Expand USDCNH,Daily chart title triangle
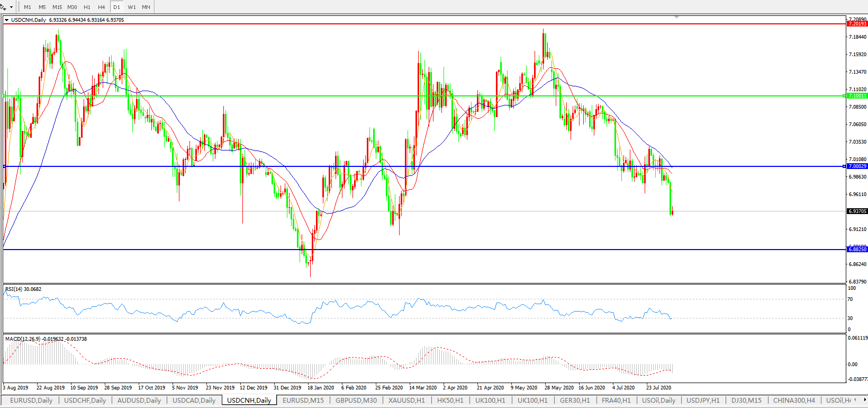 7,20
